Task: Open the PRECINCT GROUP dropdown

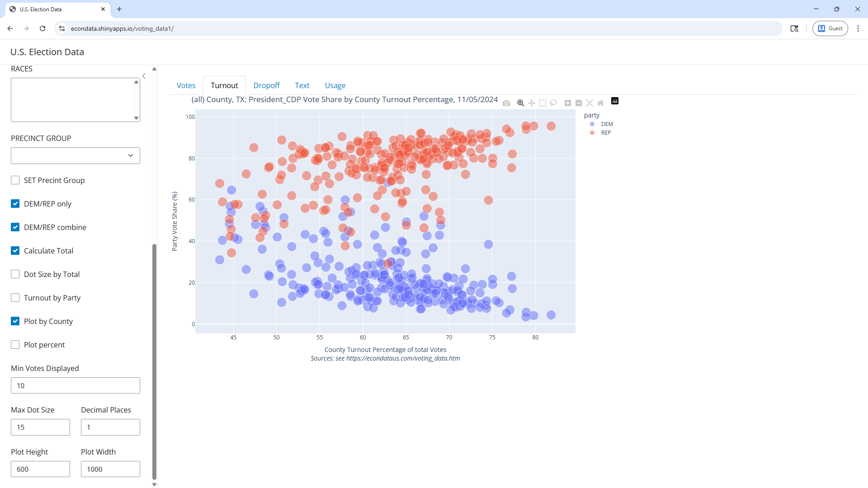Action: click(75, 155)
